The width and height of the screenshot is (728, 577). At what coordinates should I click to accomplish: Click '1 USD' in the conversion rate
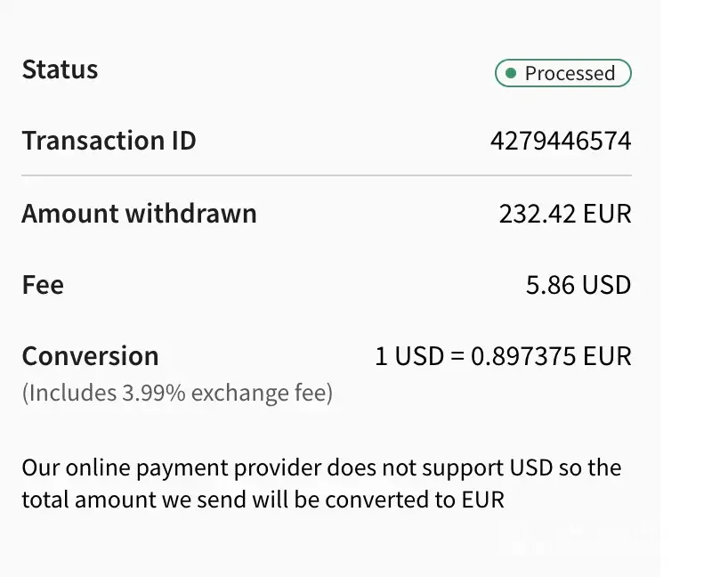(x=408, y=357)
